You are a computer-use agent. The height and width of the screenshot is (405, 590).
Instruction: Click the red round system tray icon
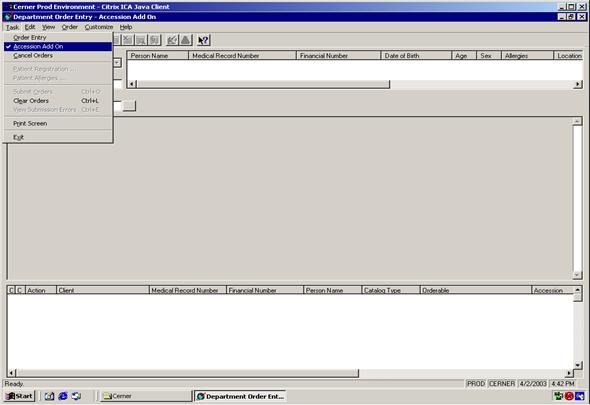click(569, 396)
